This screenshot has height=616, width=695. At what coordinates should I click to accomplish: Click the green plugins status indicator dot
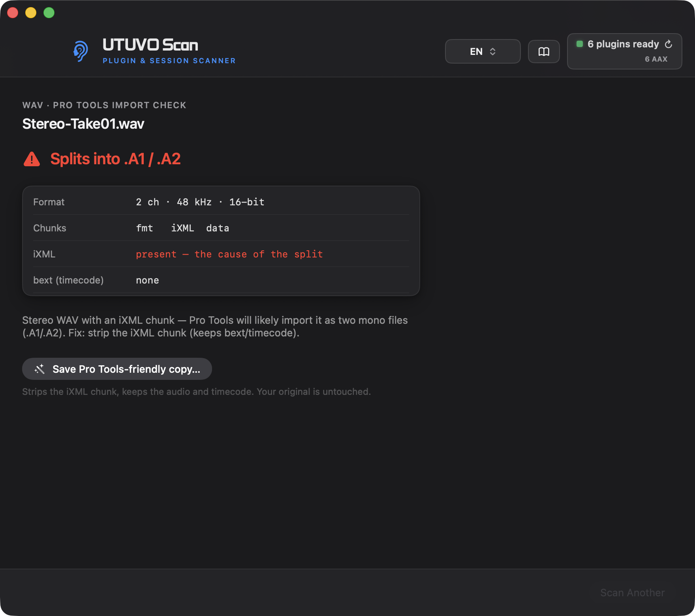pyautogui.click(x=580, y=44)
